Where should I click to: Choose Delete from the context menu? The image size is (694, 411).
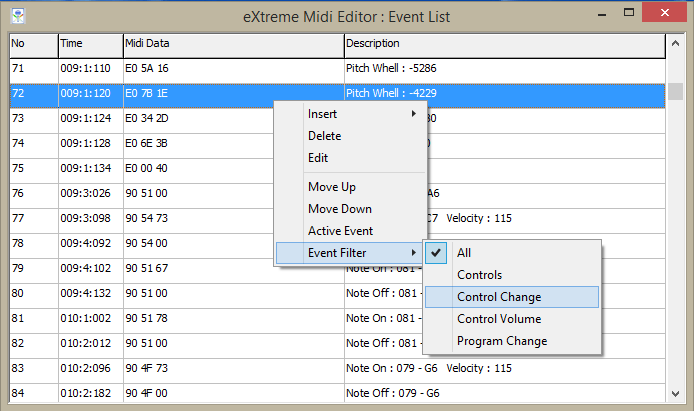pos(350,136)
